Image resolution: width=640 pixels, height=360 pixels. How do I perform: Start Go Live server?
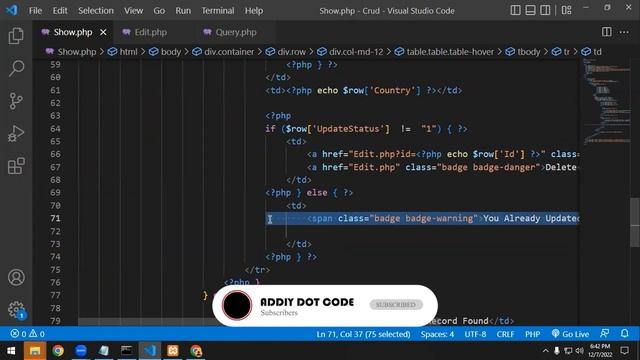570,334
